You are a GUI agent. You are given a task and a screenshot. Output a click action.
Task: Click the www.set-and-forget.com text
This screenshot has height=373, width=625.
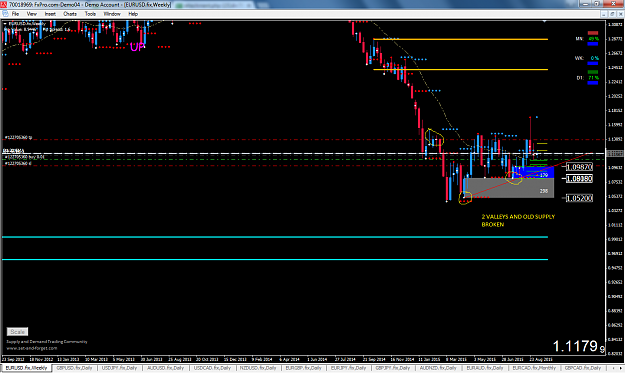tap(32, 348)
